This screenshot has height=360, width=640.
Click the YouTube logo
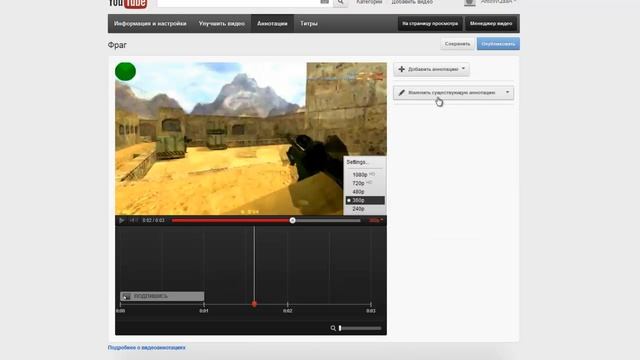[x=128, y=3]
